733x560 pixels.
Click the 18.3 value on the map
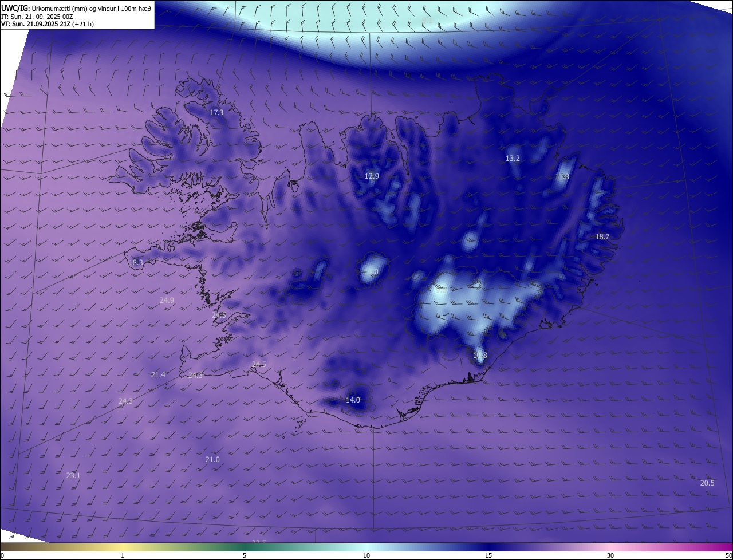click(136, 263)
